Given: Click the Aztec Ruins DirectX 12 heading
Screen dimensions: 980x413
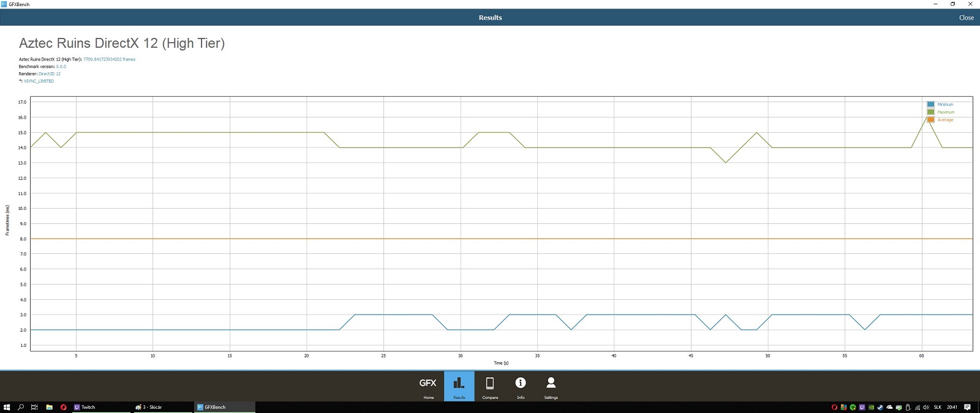Looking at the screenshot, I should (121, 43).
